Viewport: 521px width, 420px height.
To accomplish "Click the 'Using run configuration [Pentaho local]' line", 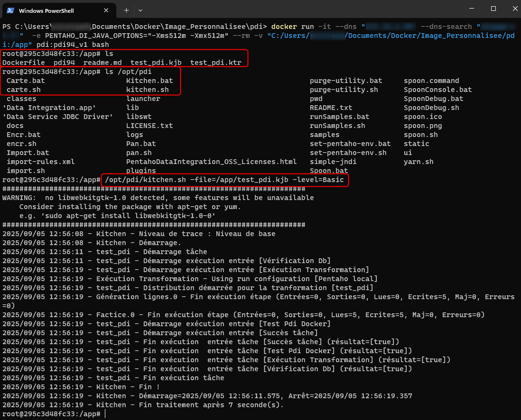I will click(x=190, y=279).
